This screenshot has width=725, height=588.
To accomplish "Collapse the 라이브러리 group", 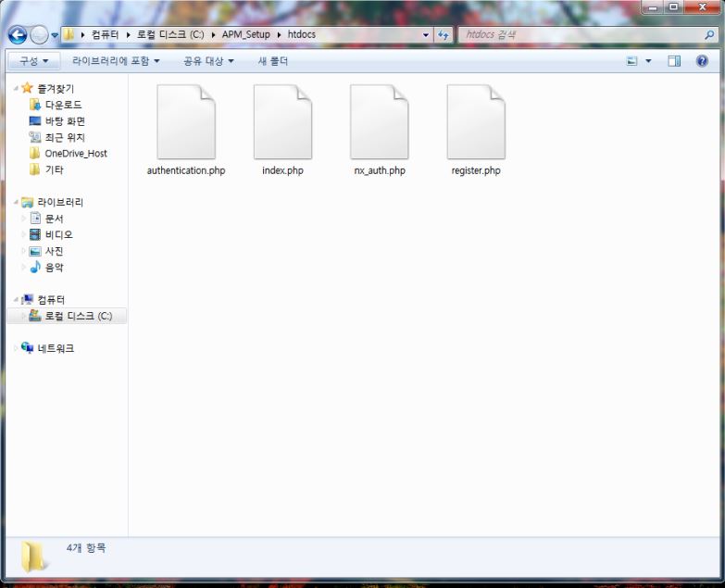I will [x=16, y=202].
